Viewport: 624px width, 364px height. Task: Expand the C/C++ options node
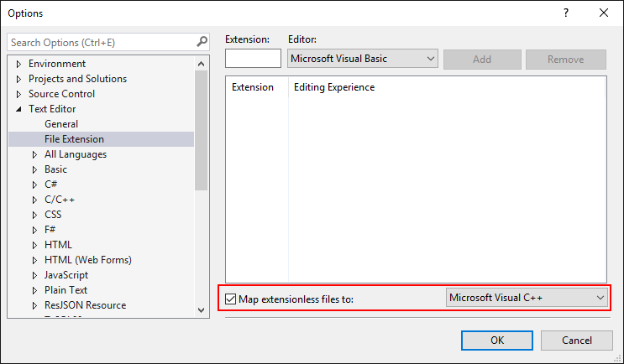34,200
